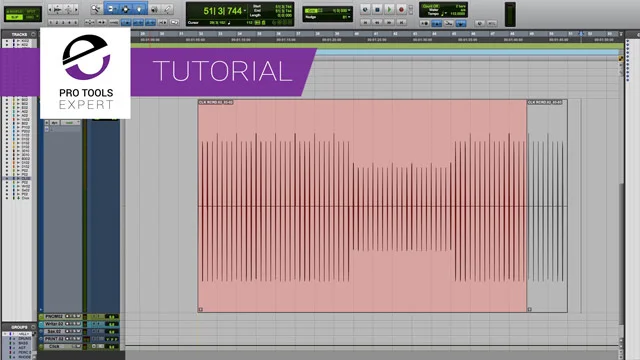
Task: Click timeline ruler at 00:01:30:00
Action: (422, 40)
